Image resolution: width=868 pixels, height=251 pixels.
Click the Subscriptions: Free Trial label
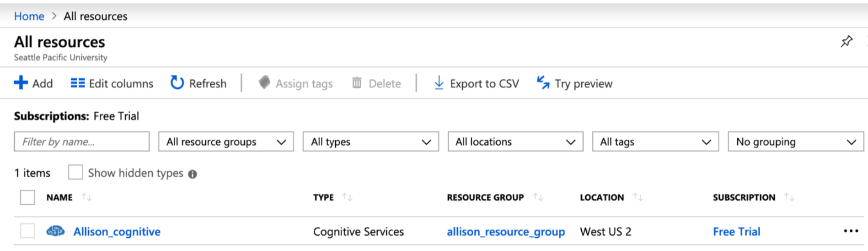click(x=76, y=116)
